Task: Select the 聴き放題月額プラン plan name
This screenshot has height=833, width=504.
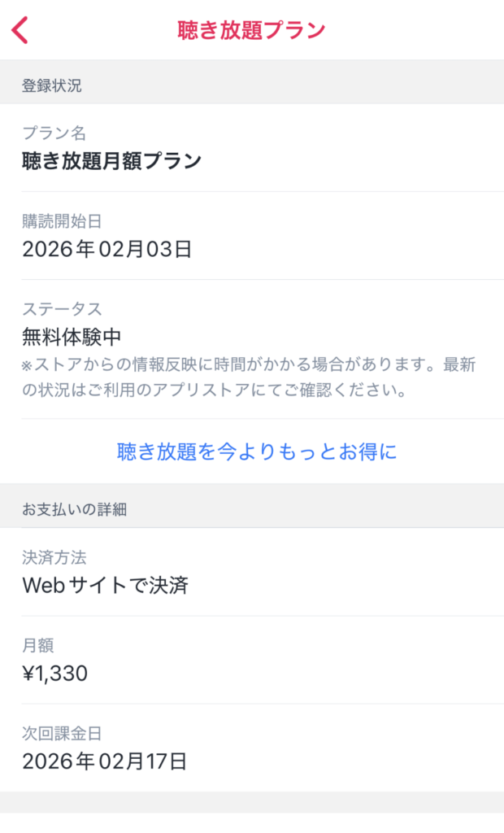Action: [x=111, y=161]
